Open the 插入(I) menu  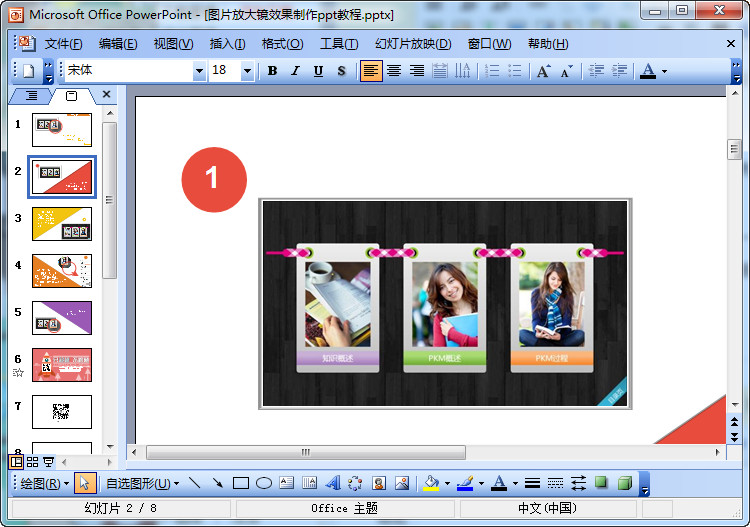pyautogui.click(x=227, y=44)
